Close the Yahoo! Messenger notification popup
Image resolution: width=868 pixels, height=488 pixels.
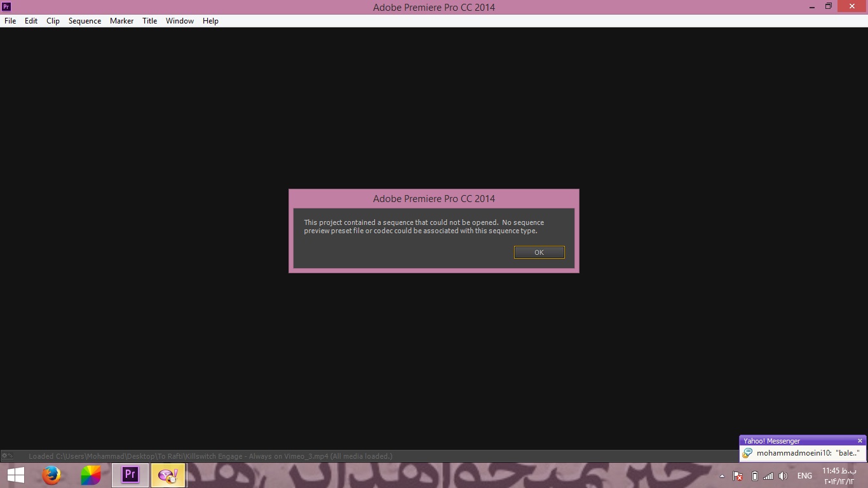860,441
